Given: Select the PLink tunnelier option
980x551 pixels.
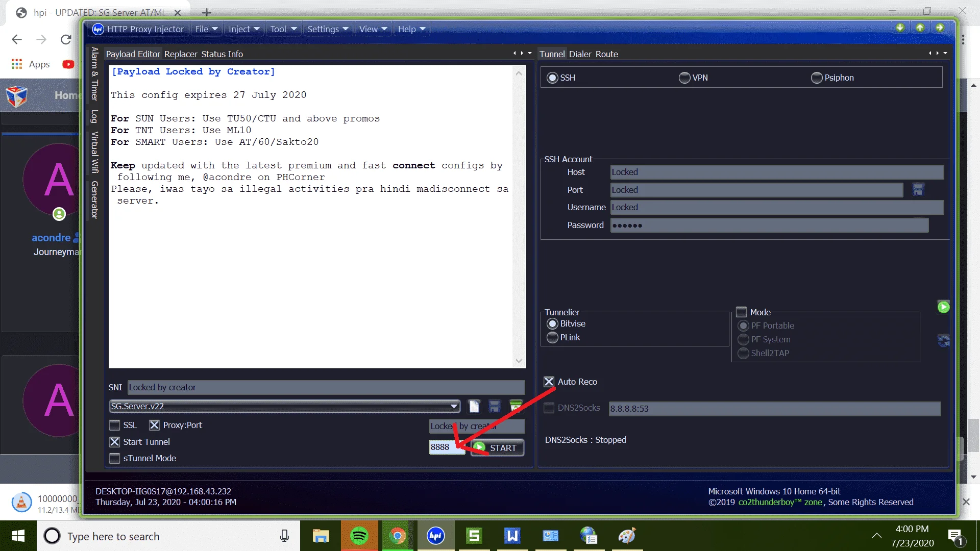Looking at the screenshot, I should (552, 338).
